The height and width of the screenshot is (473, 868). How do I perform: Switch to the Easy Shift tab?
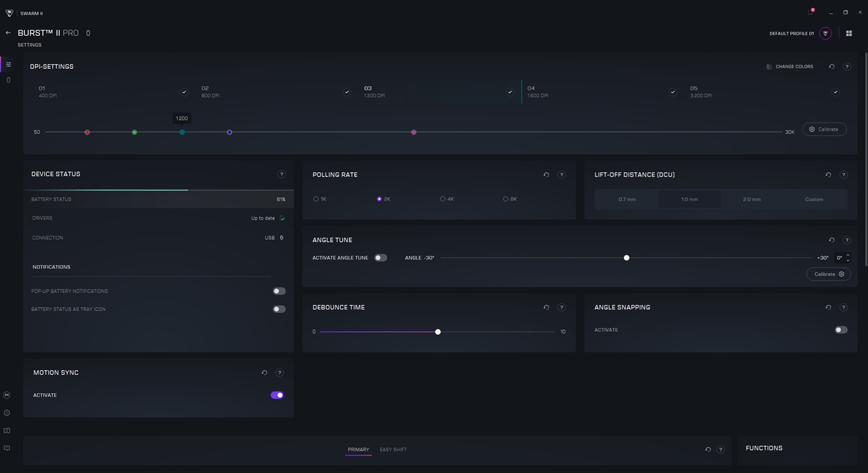tap(393, 450)
